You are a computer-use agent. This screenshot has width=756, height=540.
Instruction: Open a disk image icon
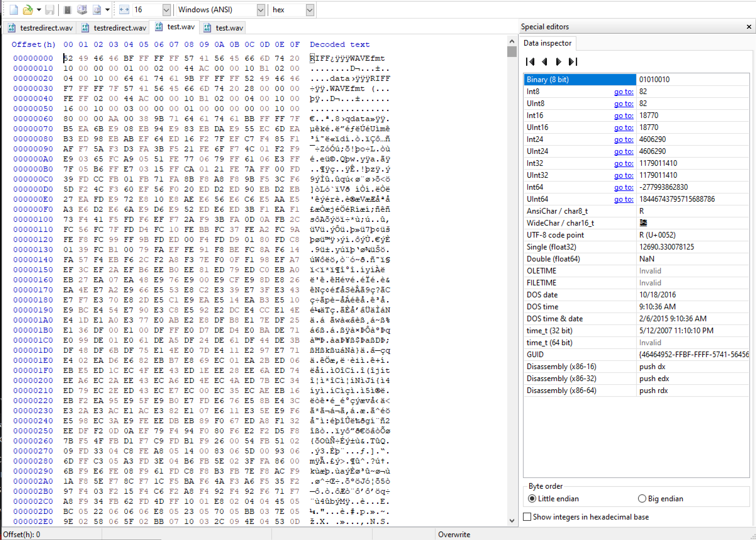96,10
